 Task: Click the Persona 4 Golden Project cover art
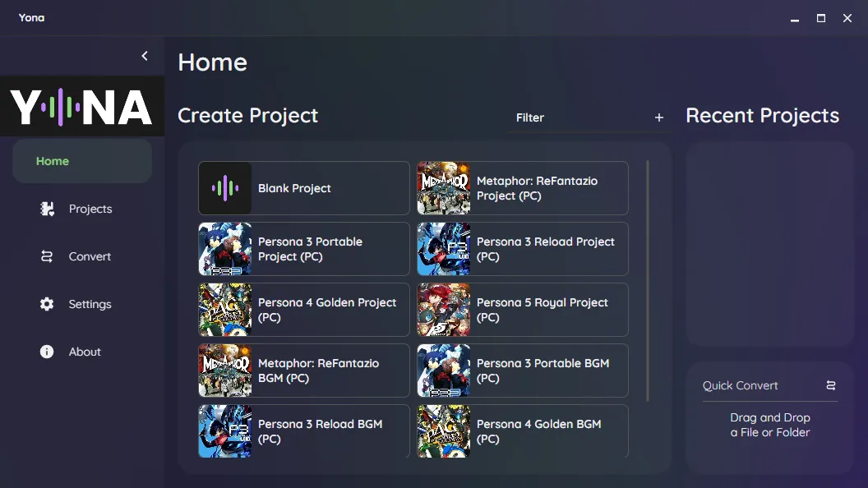pos(224,310)
